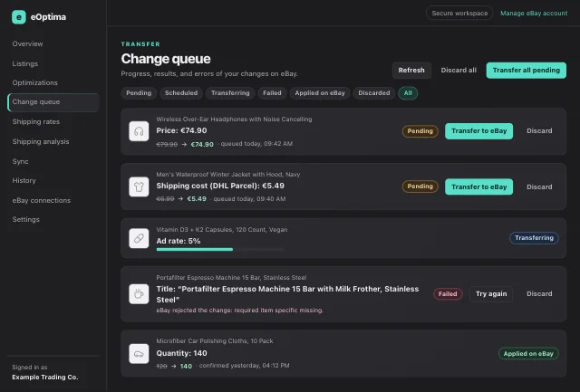
Task: Click 'Wireless Over-Ear Headphones with Noise Cancelling' title
Action: (x=234, y=120)
